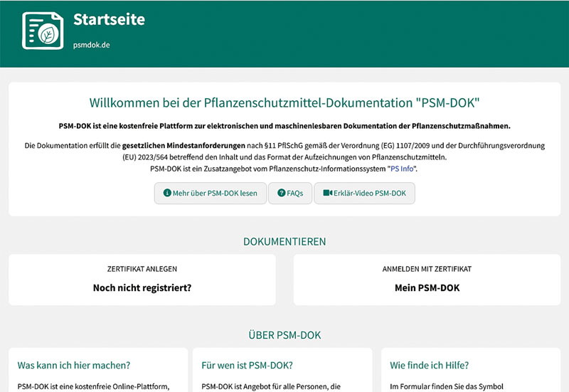Click the question mark icon in the FAQs button

[x=281, y=193]
